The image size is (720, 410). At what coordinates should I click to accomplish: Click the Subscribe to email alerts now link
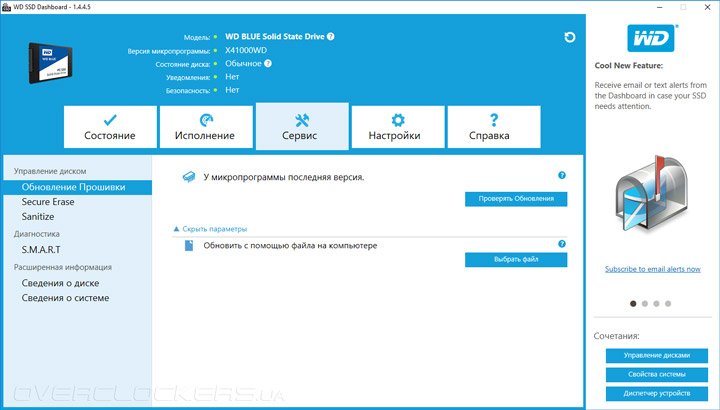(x=652, y=269)
